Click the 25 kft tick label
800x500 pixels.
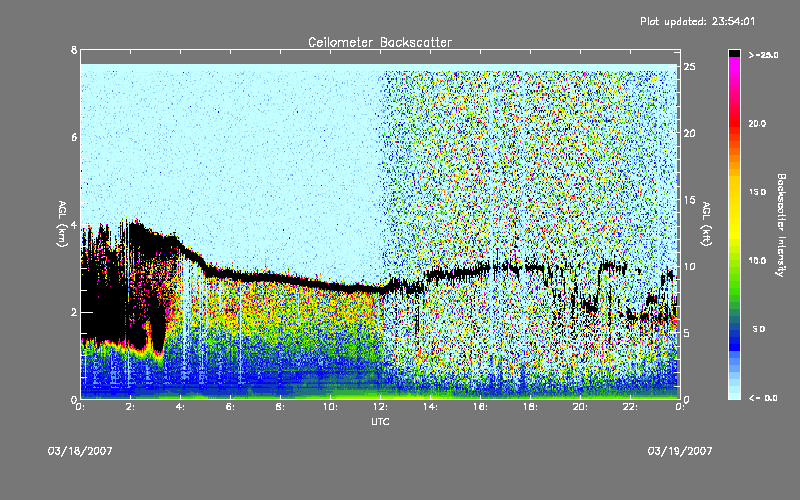point(689,67)
